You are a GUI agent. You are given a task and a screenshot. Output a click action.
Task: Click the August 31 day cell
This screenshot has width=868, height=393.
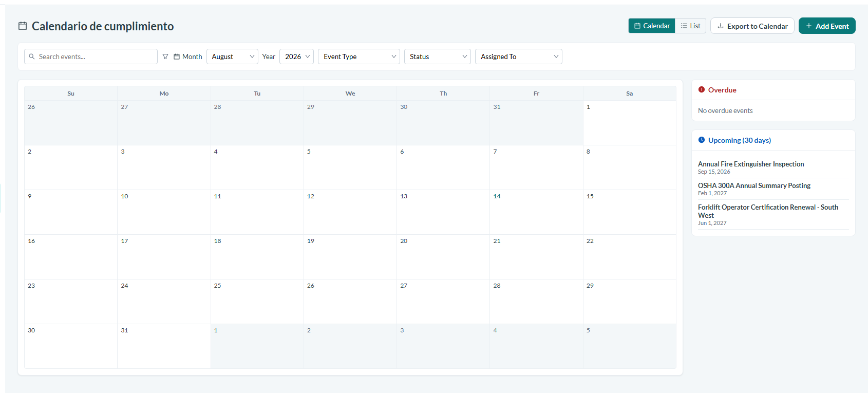[x=164, y=346]
